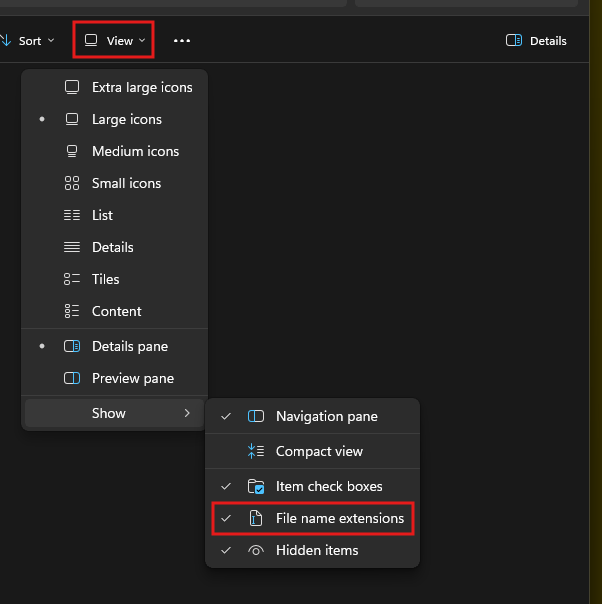Screen dimensions: 602x604
Task: Open the View dropdown menu
Action: tap(114, 41)
